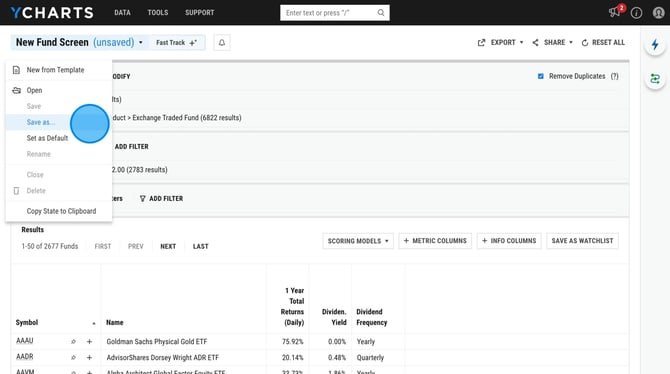This screenshot has height=374, width=670.
Task: Click the magnifying glass search icon
Action: [x=381, y=13]
